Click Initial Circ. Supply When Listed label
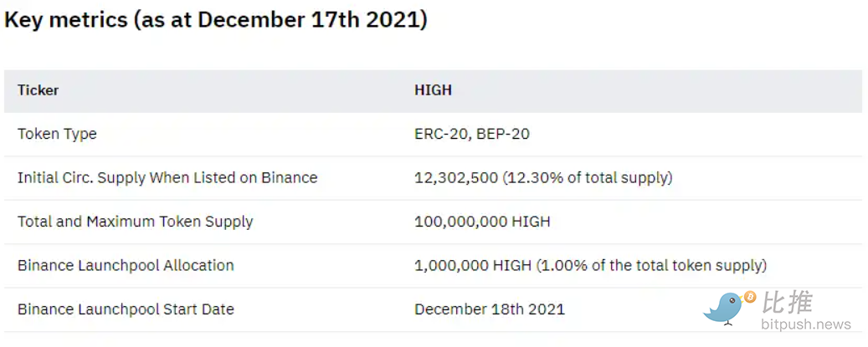868x347 pixels. [x=167, y=178]
